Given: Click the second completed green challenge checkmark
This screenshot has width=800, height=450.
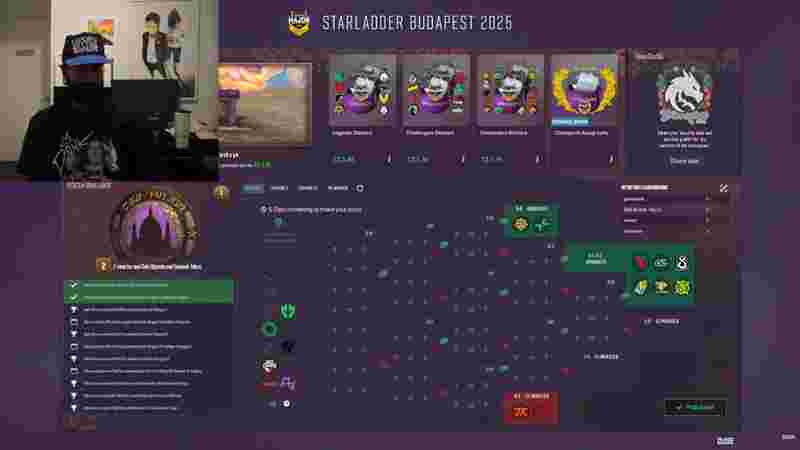Looking at the screenshot, I should coord(74,297).
